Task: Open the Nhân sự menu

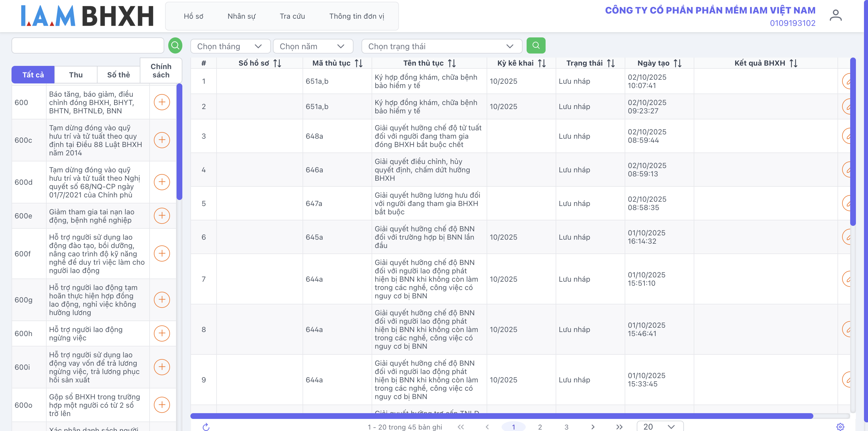Action: click(241, 16)
